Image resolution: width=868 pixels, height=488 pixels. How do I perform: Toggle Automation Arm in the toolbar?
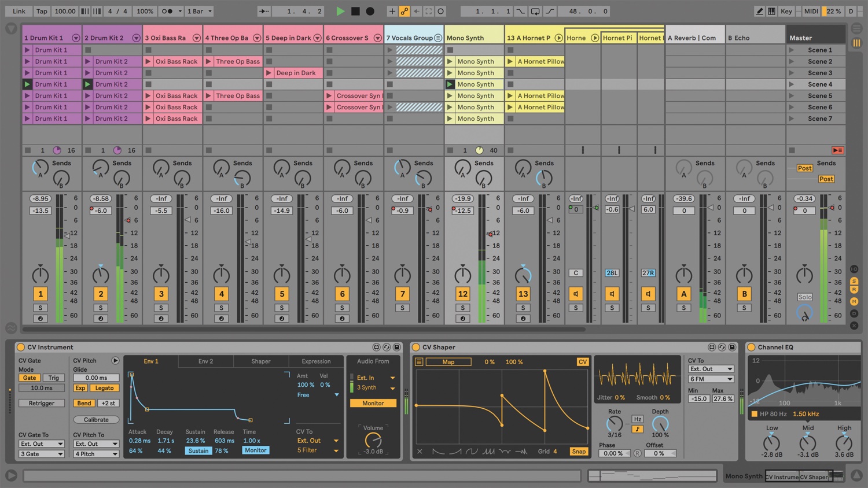[404, 11]
